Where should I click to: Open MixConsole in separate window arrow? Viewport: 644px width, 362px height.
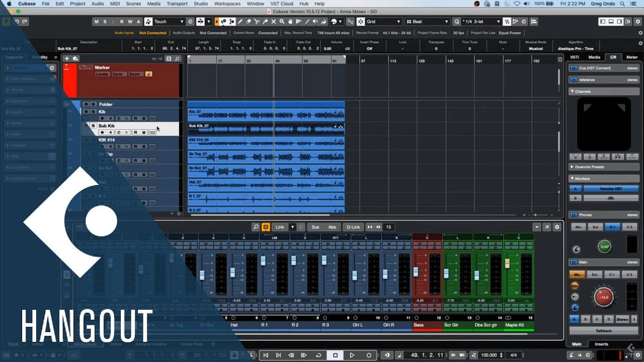547,227
